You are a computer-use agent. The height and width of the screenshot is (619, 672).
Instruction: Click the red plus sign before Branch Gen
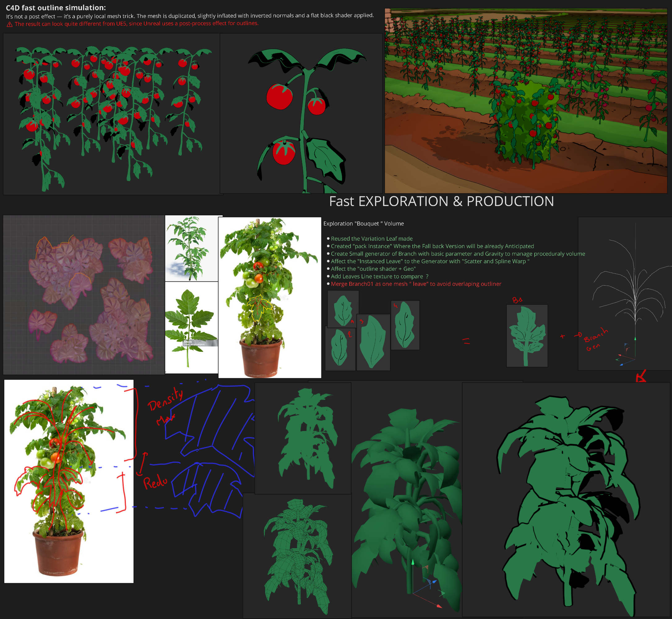pyautogui.click(x=562, y=336)
